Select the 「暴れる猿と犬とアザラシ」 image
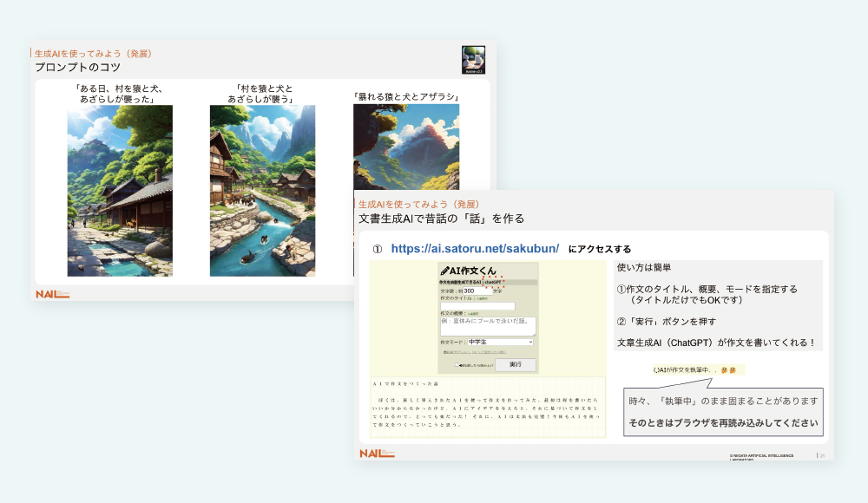 [406, 147]
